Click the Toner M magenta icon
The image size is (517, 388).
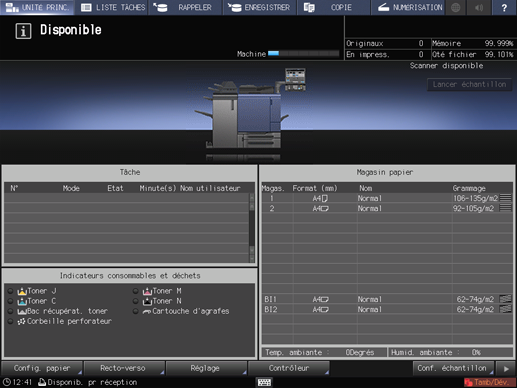147,291
